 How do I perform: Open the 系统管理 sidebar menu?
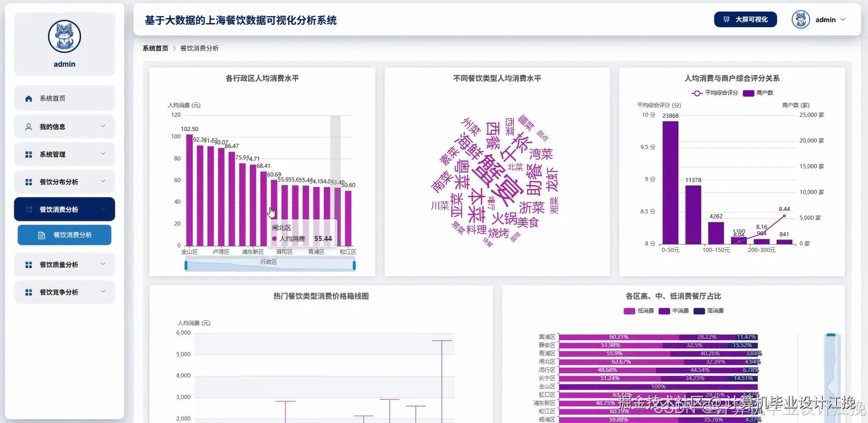(64, 155)
